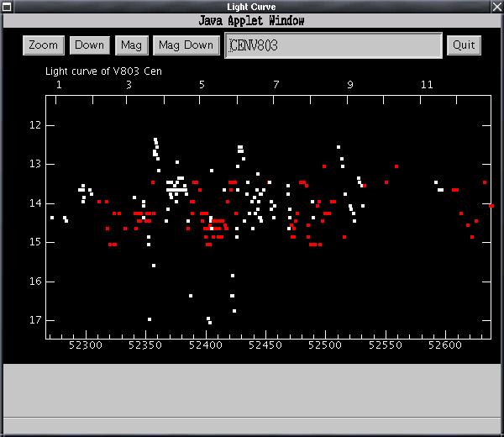Viewport: 504px width, 437px height.
Task: Click the 52350 date axis label
Action: coord(145,345)
